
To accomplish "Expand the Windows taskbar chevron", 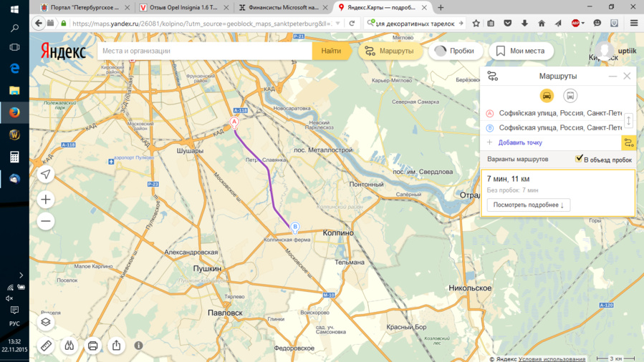I will pos(21,275).
